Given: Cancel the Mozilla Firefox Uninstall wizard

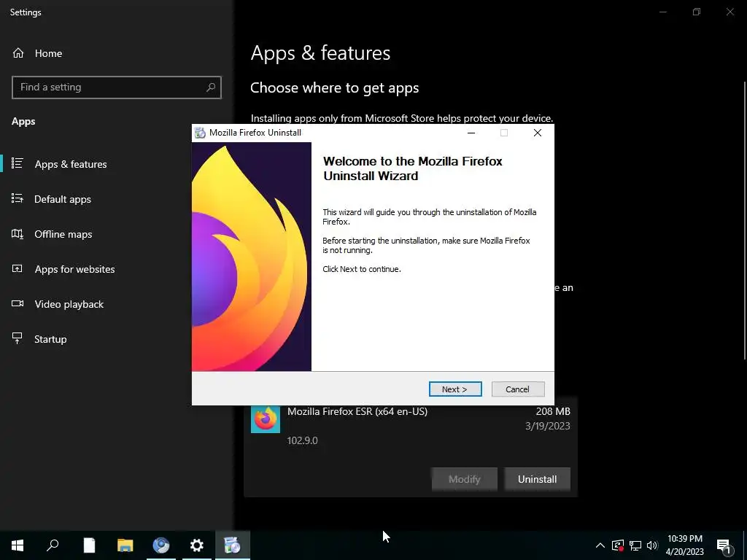Looking at the screenshot, I should click(x=518, y=389).
